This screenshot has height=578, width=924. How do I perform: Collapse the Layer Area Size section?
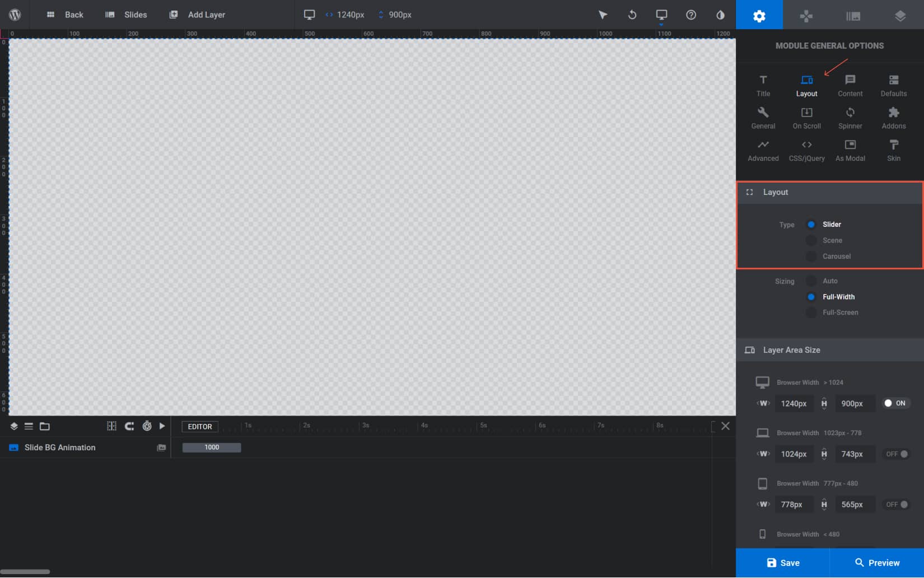(749, 349)
